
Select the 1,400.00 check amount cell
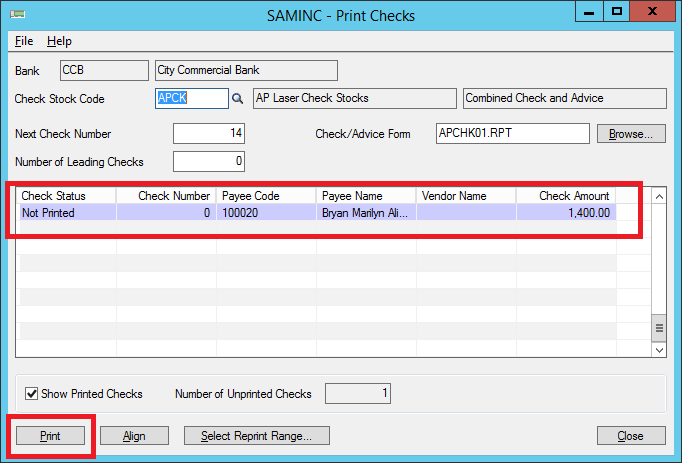(x=566, y=212)
